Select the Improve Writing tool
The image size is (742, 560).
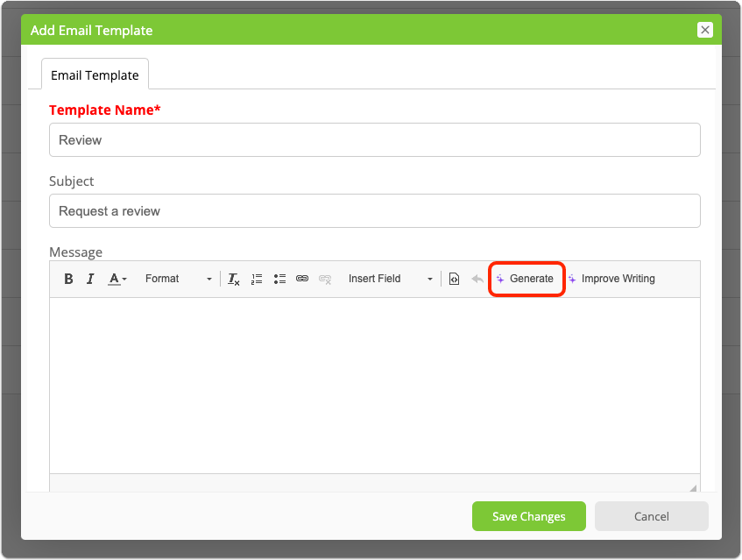coord(619,278)
